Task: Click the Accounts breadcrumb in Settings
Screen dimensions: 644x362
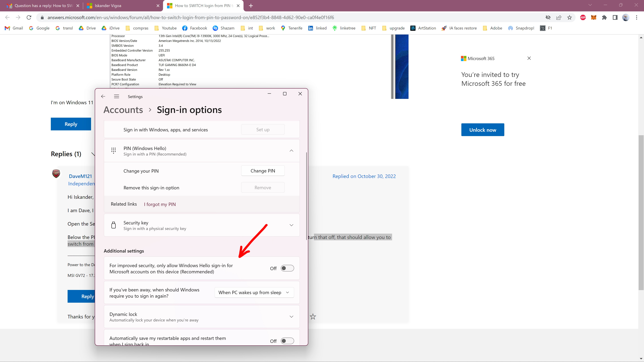Action: coord(123,110)
